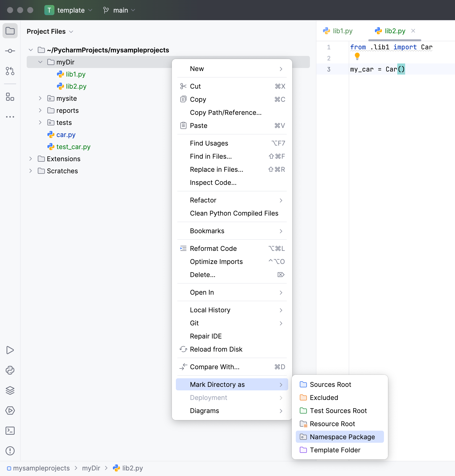Open the Python Packages panel
Viewport: 455px width, 476px height.
(x=10, y=370)
